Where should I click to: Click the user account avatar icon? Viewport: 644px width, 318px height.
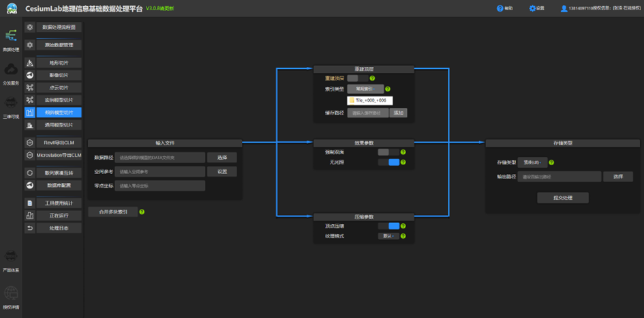[564, 8]
